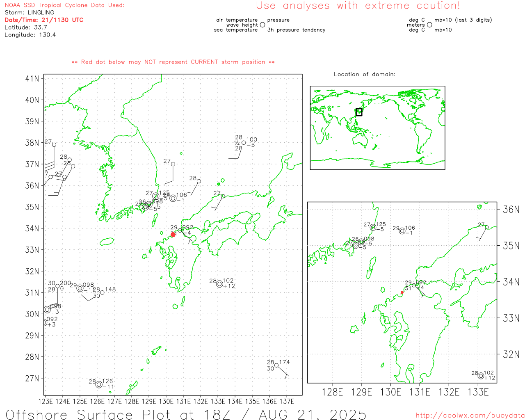Click the 36N label on inset map
Screen dimensions: 525x420
(x=511, y=210)
